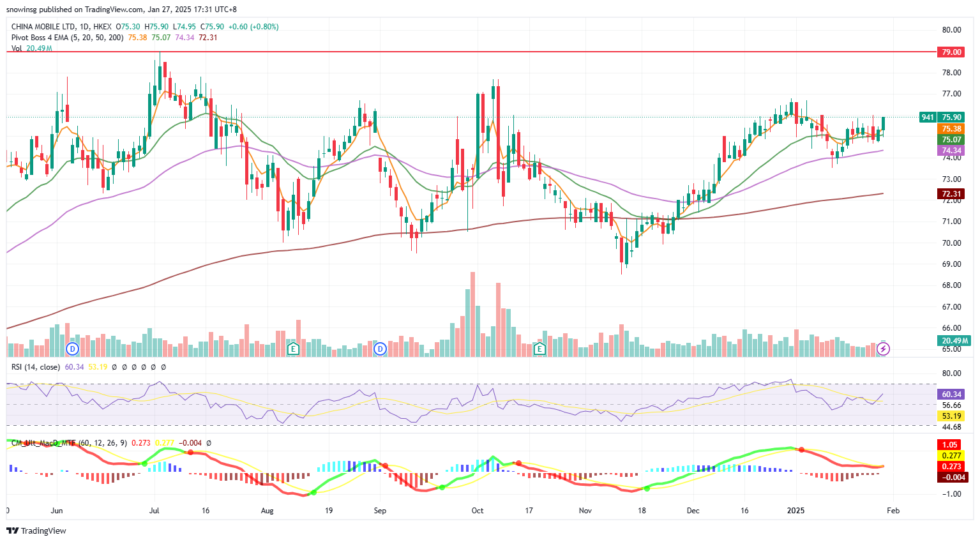
Task: Click the dark red 72.31 EMA label
Action: click(x=951, y=194)
